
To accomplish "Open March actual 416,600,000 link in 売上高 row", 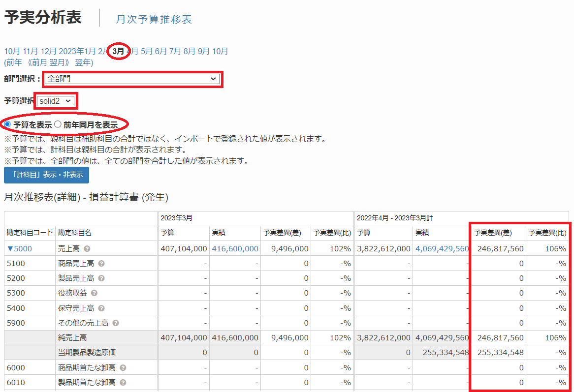I will [235, 249].
